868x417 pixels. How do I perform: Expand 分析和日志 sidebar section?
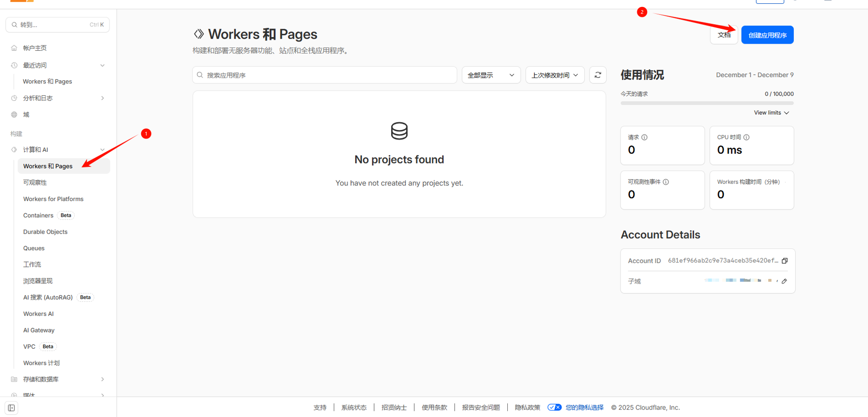tap(103, 98)
